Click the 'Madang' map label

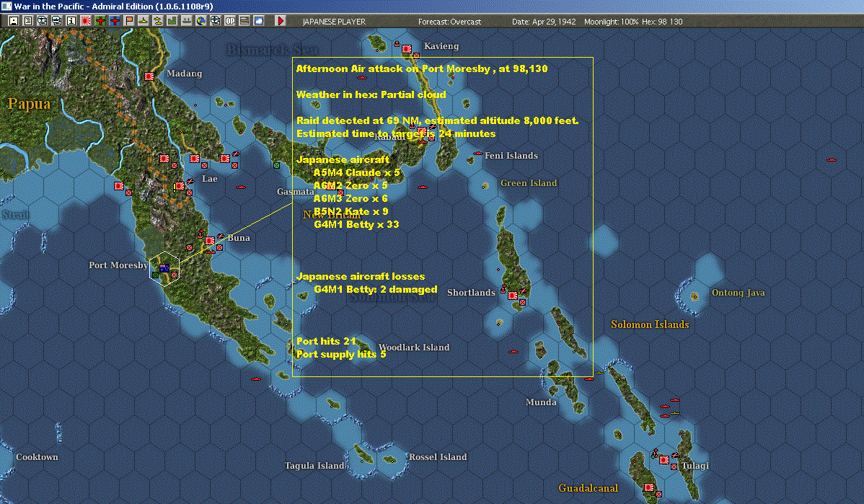coord(184,74)
